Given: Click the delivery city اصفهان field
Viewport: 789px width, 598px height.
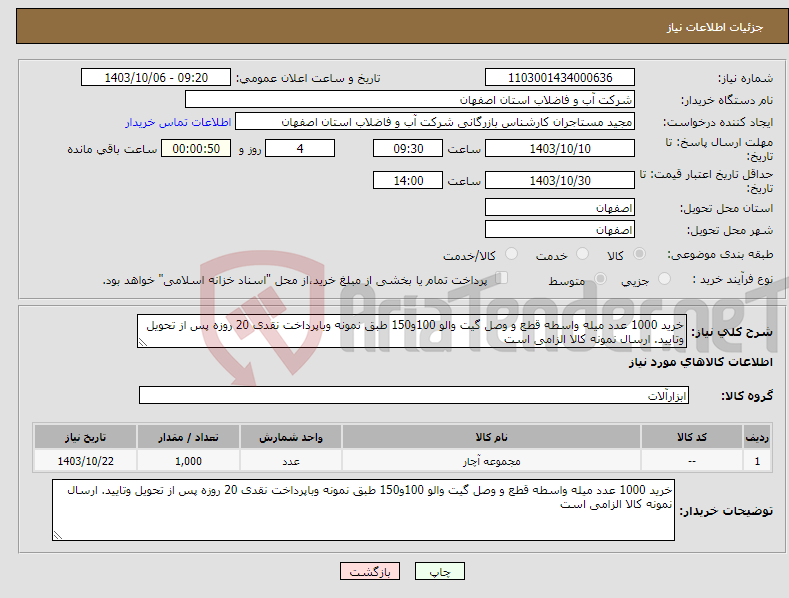Looking at the screenshot, I should pyautogui.click(x=560, y=230).
